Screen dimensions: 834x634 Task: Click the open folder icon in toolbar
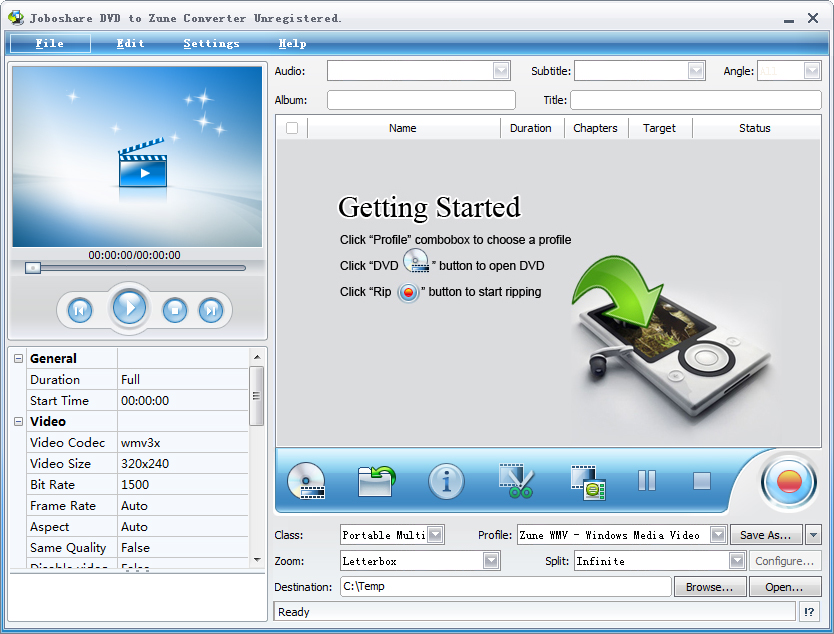point(376,482)
